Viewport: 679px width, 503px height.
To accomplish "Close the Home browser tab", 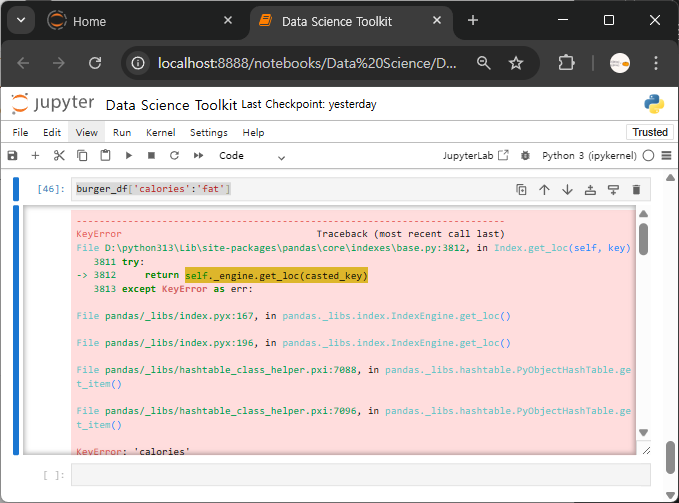I will 228,20.
